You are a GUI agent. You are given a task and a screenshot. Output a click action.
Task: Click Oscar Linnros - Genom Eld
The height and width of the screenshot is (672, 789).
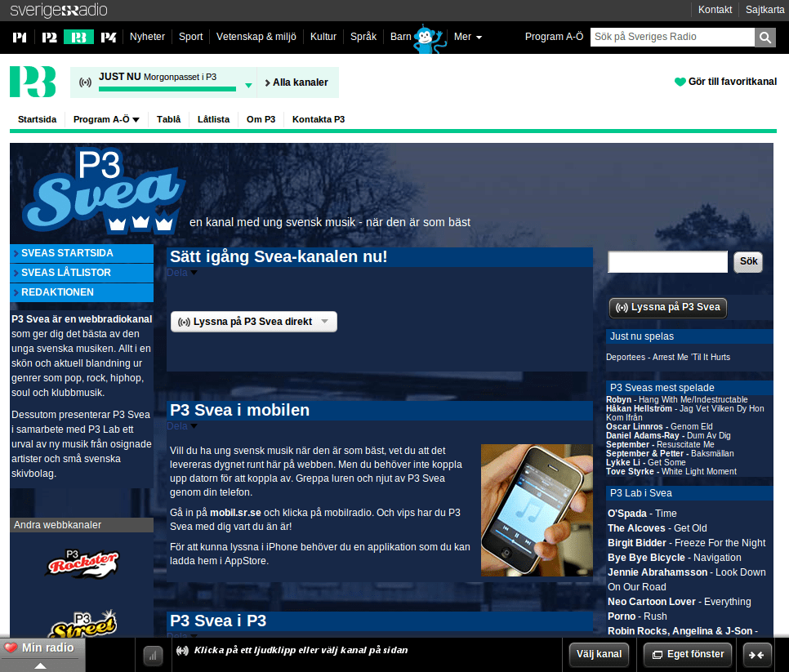click(x=659, y=426)
